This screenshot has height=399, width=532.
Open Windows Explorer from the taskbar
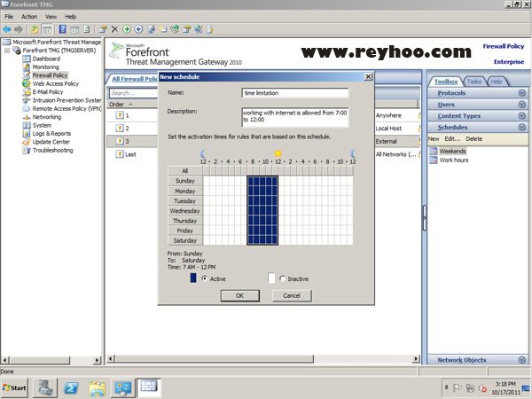point(98,387)
